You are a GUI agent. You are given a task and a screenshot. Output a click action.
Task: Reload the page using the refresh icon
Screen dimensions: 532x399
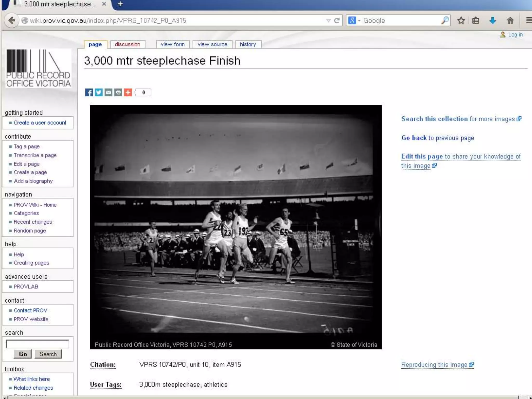pyautogui.click(x=337, y=21)
